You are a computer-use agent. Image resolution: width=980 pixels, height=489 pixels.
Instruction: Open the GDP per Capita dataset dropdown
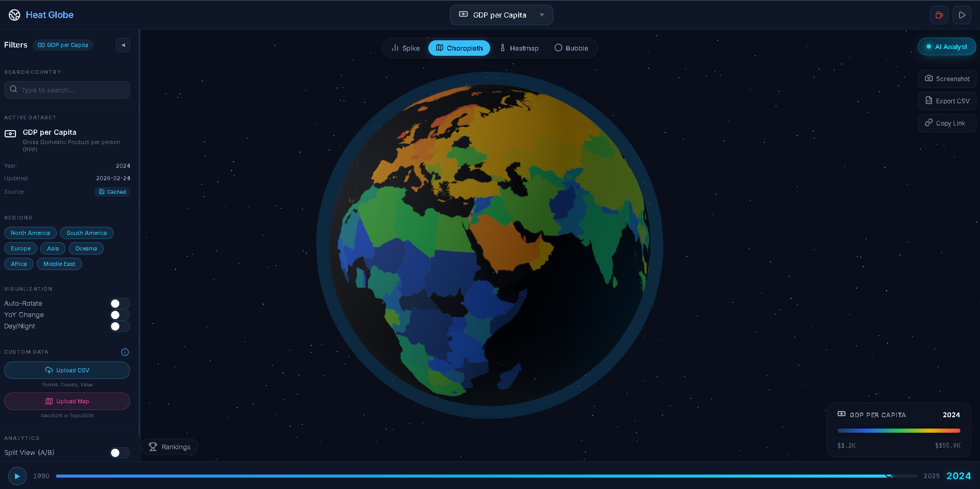pyautogui.click(x=501, y=15)
